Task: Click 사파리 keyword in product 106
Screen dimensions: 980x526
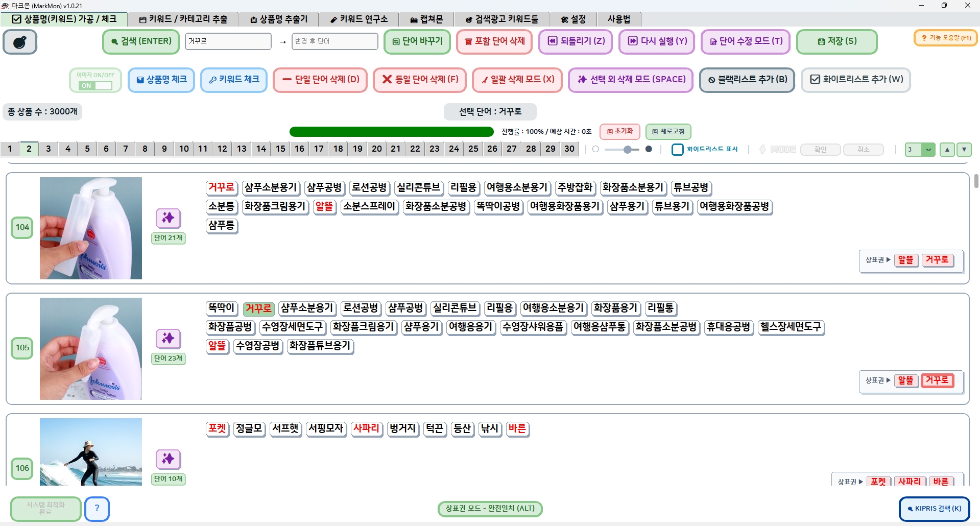Action: [367, 429]
